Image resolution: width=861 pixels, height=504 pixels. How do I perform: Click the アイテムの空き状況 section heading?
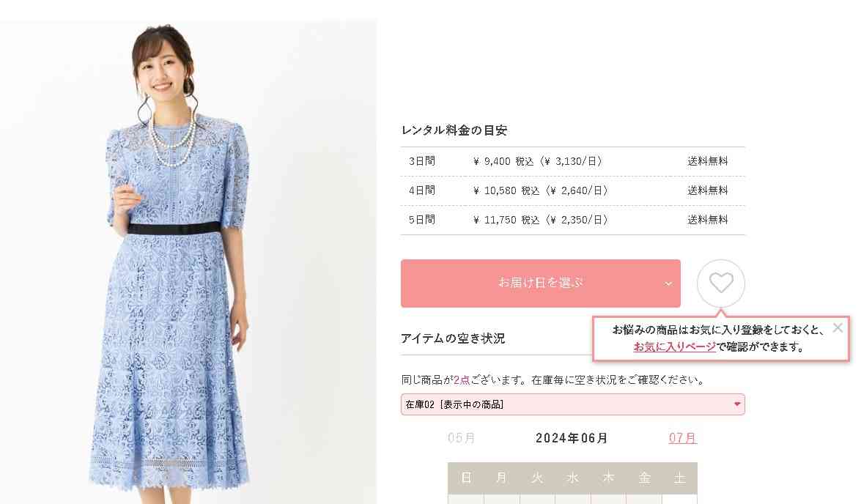point(453,338)
